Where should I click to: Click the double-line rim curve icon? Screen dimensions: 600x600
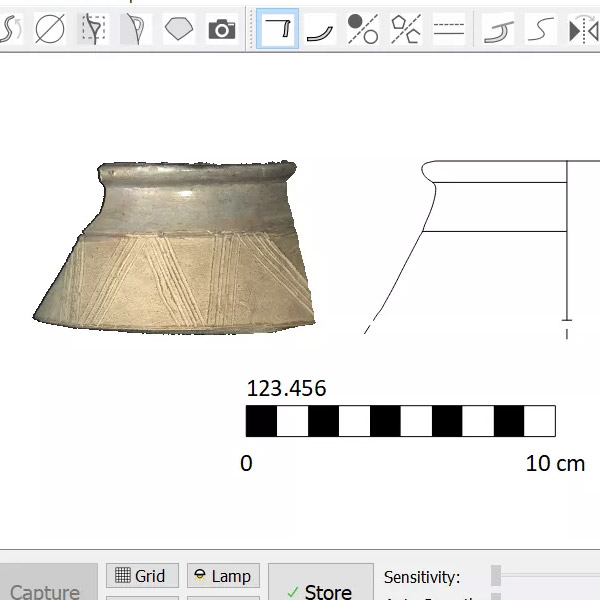[499, 29]
